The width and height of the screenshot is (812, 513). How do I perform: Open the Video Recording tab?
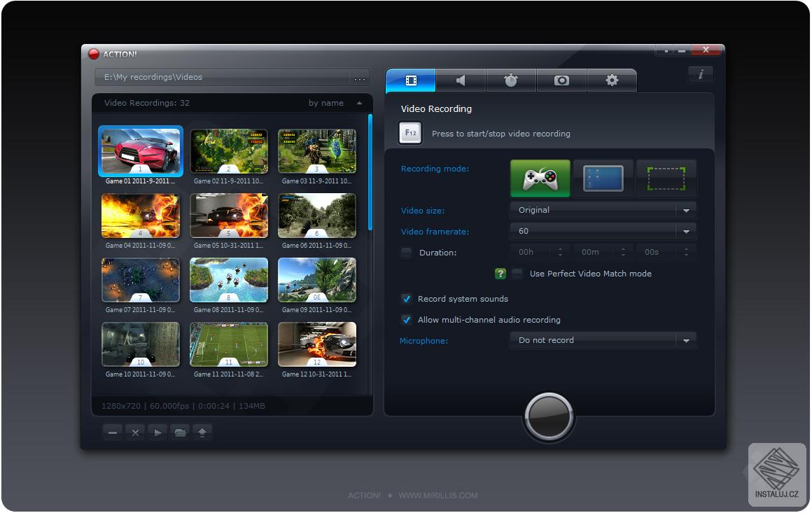[x=411, y=80]
